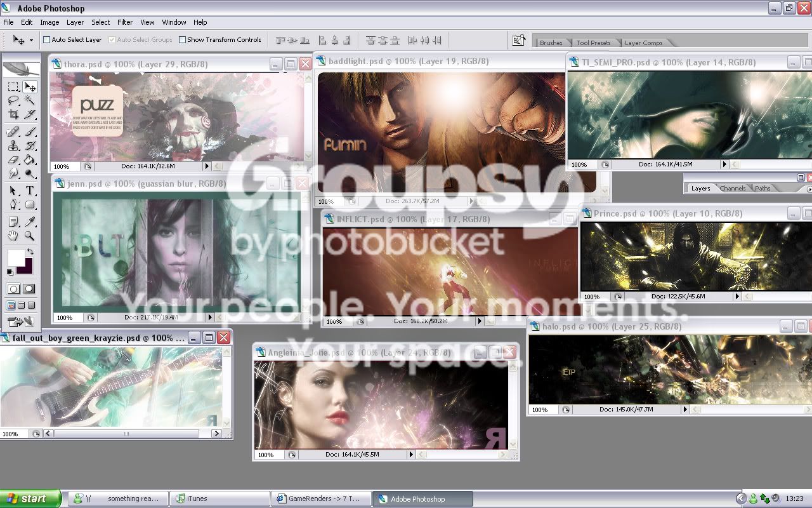Switch to Quick Mask mode

coord(29,288)
